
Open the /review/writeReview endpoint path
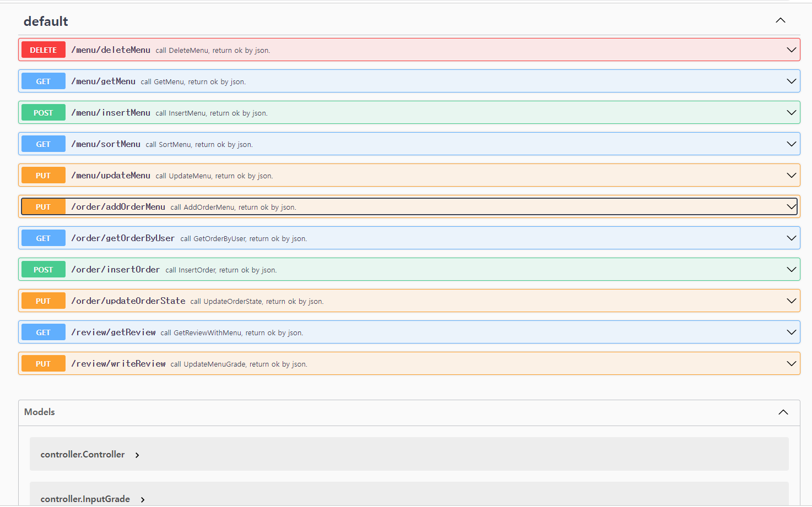click(118, 364)
